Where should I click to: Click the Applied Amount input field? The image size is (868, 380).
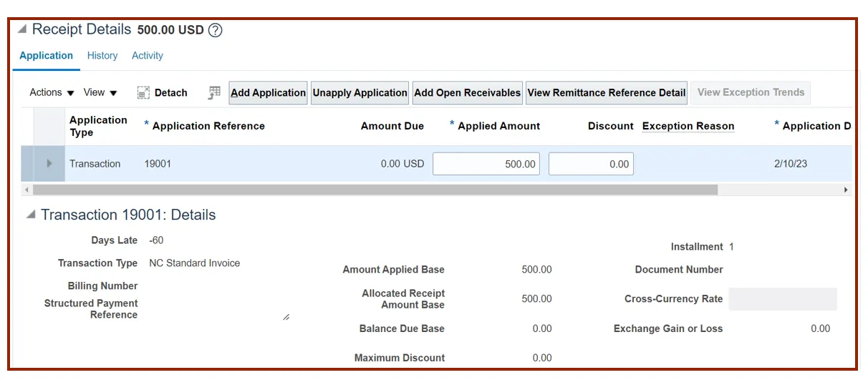click(x=486, y=164)
